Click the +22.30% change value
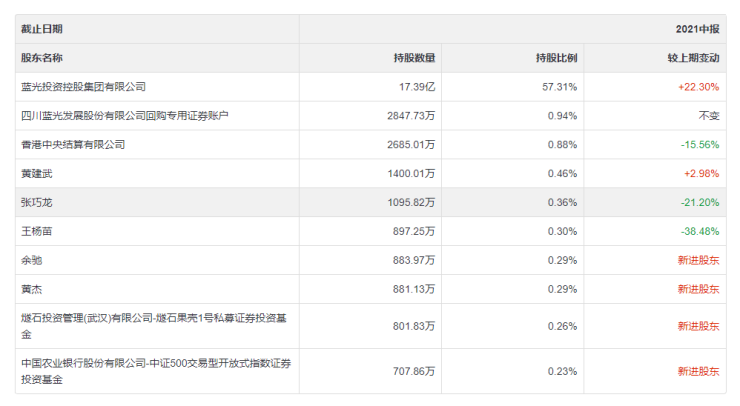This screenshot has width=740, height=406. coord(698,87)
